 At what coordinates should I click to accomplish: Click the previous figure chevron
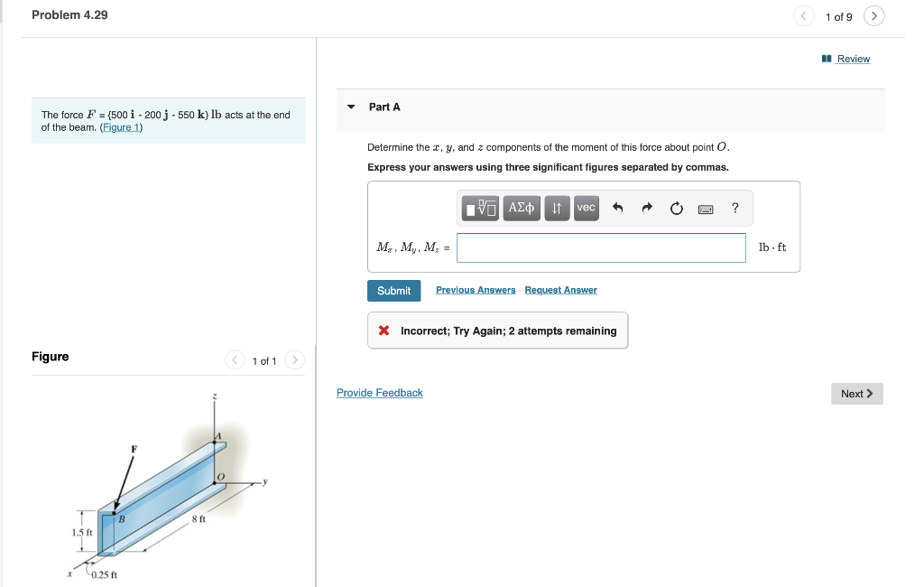coord(235,359)
